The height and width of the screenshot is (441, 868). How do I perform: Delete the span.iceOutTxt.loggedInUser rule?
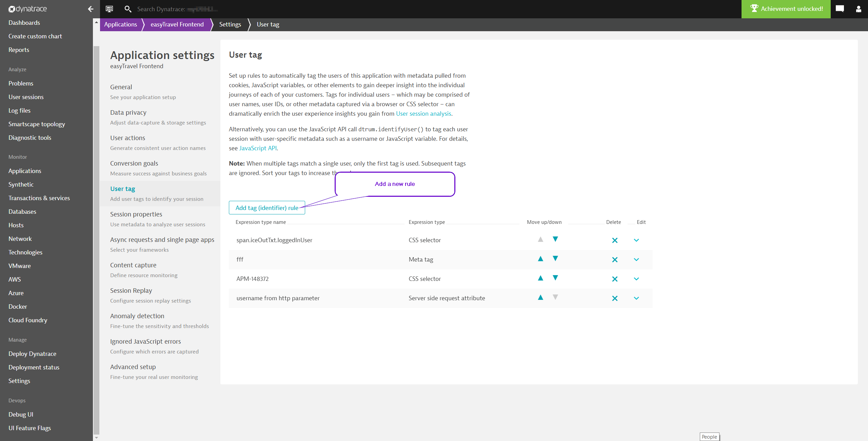[x=615, y=240]
